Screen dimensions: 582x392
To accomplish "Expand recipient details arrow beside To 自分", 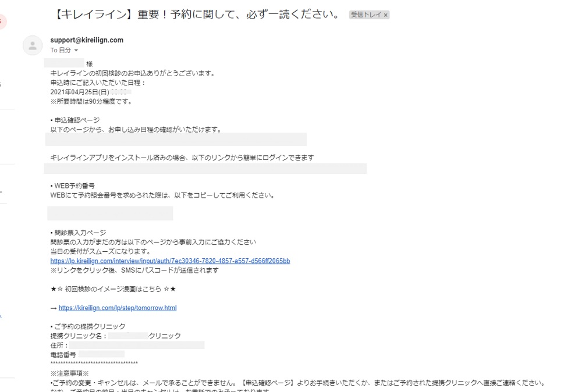I will tap(76, 50).
